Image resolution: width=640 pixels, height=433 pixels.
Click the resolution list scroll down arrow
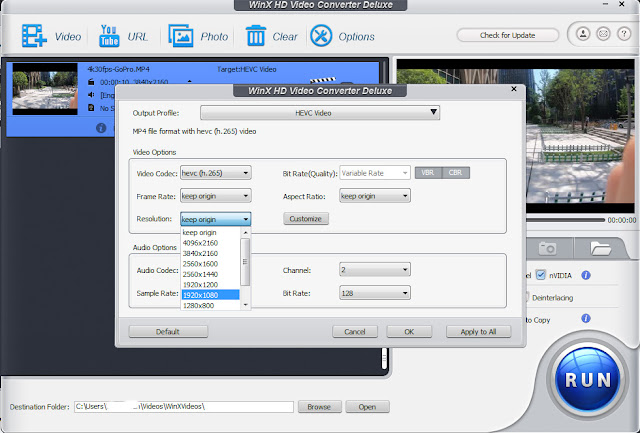pos(245,305)
